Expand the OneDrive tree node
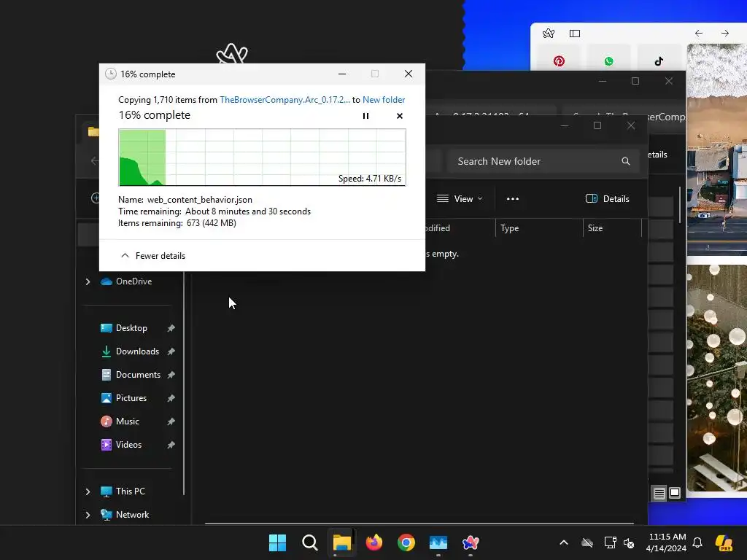This screenshot has width=747, height=560. 88,281
